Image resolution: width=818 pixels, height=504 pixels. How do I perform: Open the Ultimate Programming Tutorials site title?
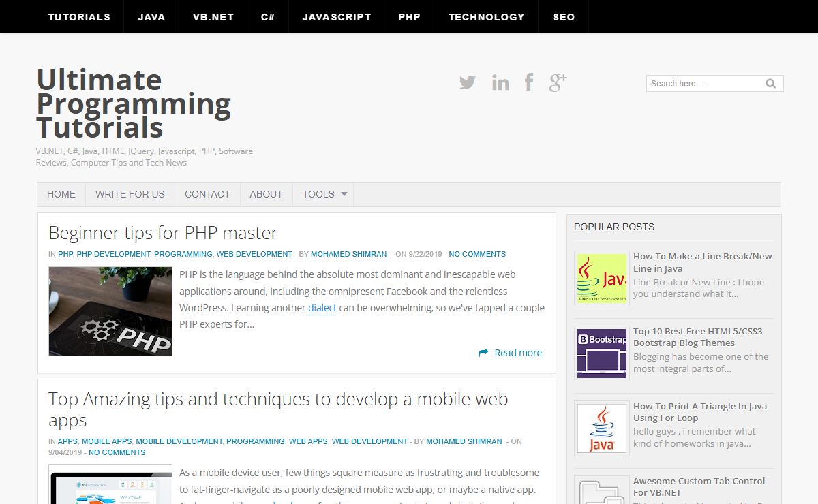[134, 104]
